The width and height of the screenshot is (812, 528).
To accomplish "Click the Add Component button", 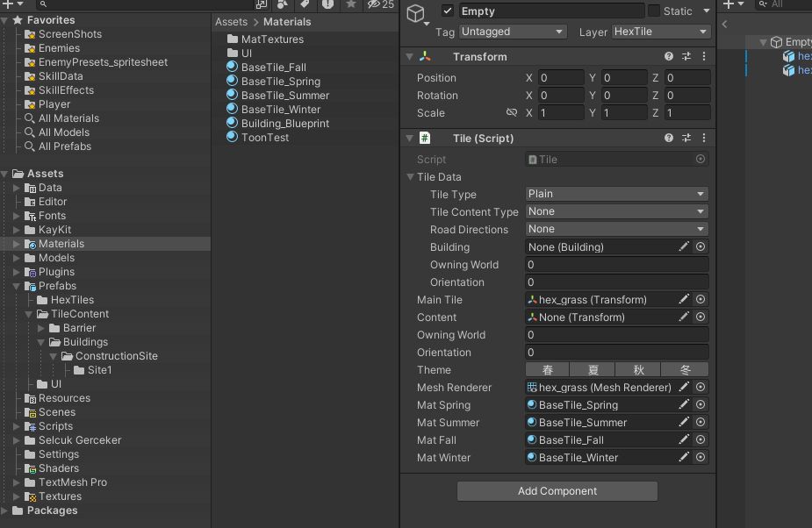I will pyautogui.click(x=557, y=491).
